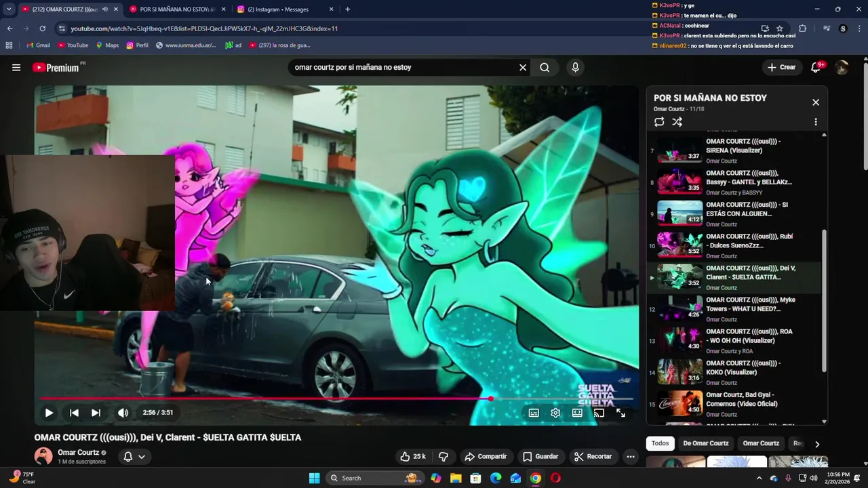Start voice search with microphone
The image size is (868, 488).
575,67
